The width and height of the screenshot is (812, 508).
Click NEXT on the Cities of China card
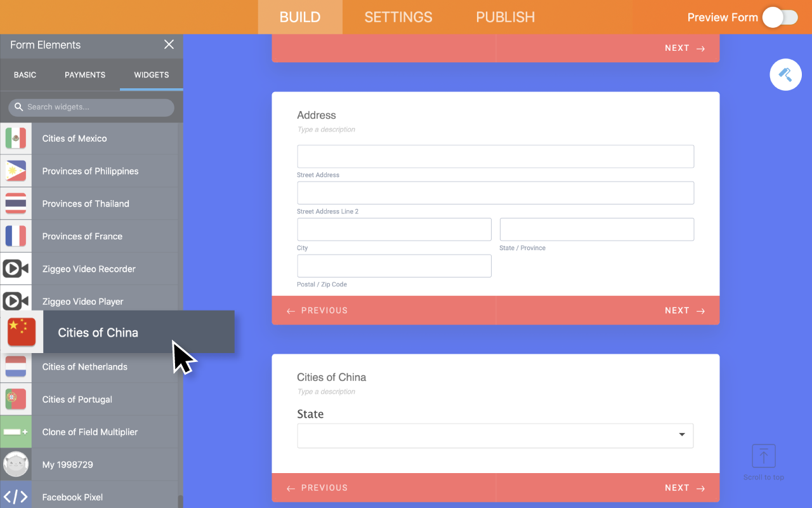point(684,488)
